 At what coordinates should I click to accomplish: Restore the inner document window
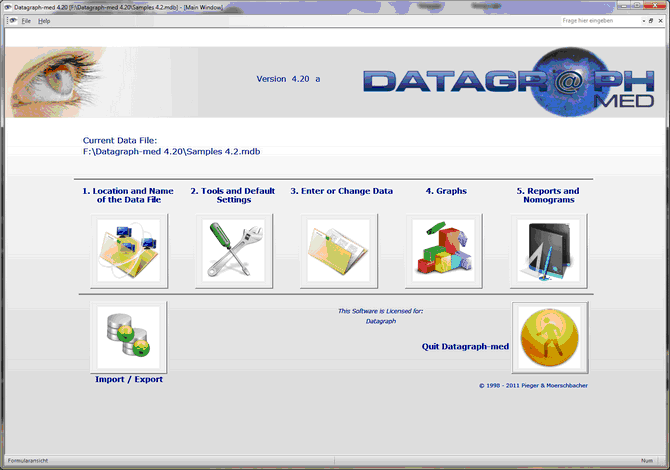651,21
